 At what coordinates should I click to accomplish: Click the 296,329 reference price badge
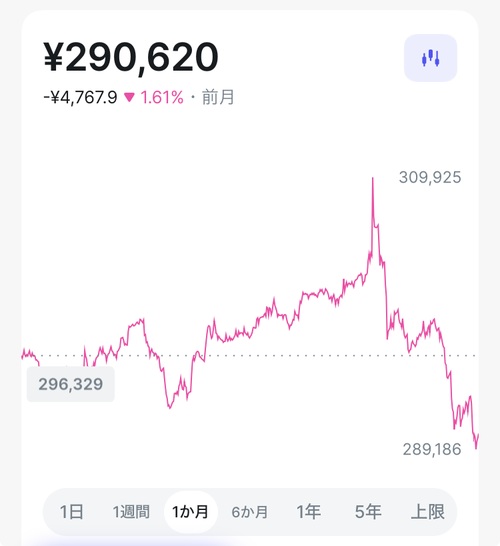71,384
